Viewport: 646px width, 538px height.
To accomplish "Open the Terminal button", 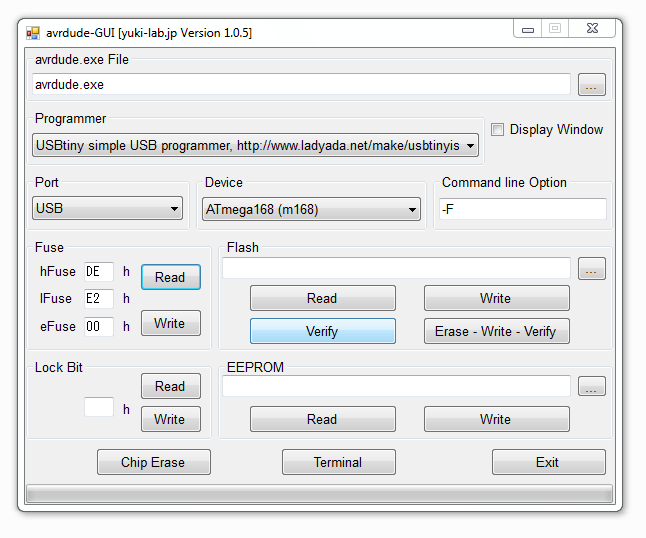I will 339,462.
